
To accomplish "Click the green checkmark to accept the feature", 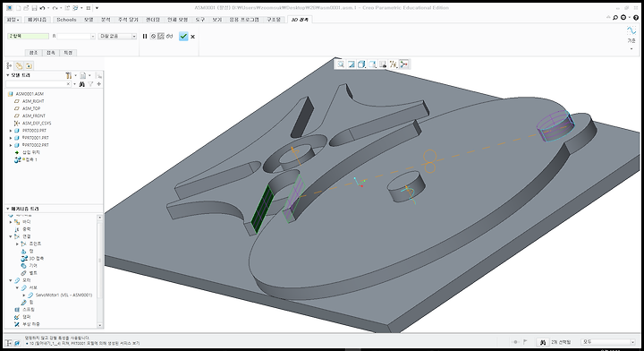I will tap(183, 37).
